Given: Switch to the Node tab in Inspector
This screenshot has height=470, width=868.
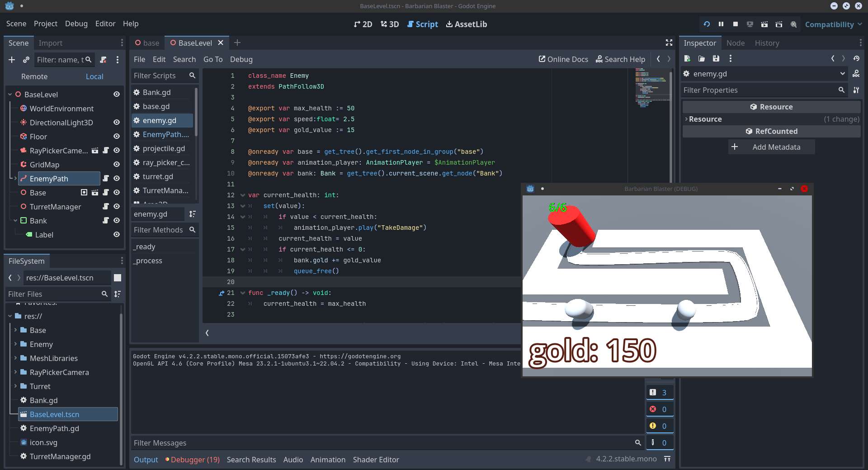Looking at the screenshot, I should (x=736, y=43).
